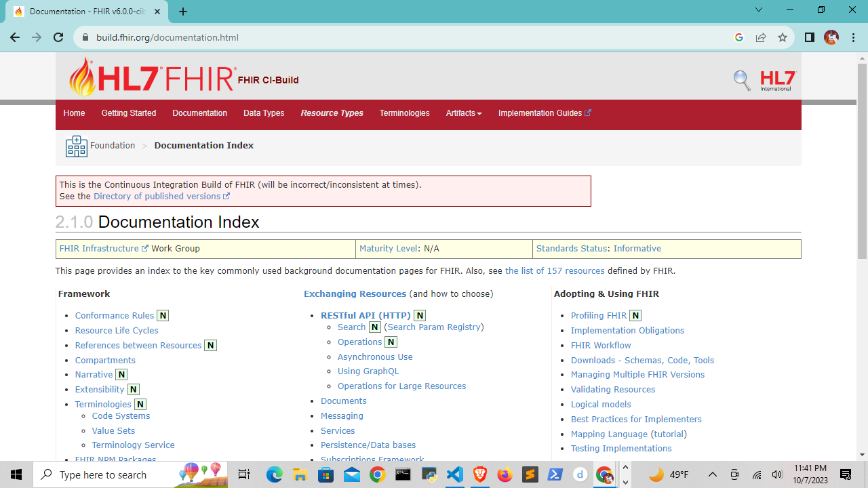Open the Persistence/Data bases link
This screenshot has height=488, width=868.
click(368, 445)
